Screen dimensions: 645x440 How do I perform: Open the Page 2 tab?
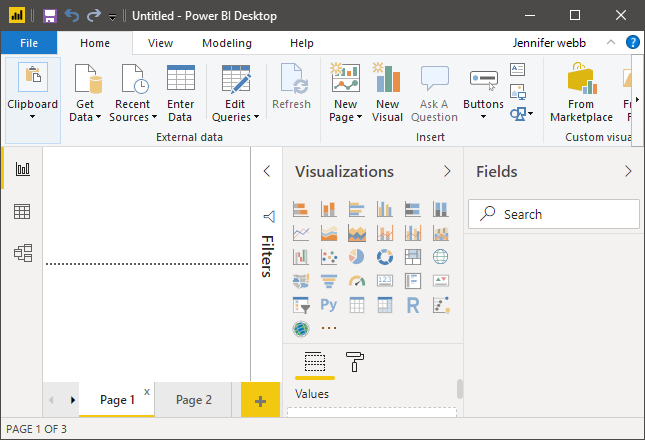click(x=194, y=400)
